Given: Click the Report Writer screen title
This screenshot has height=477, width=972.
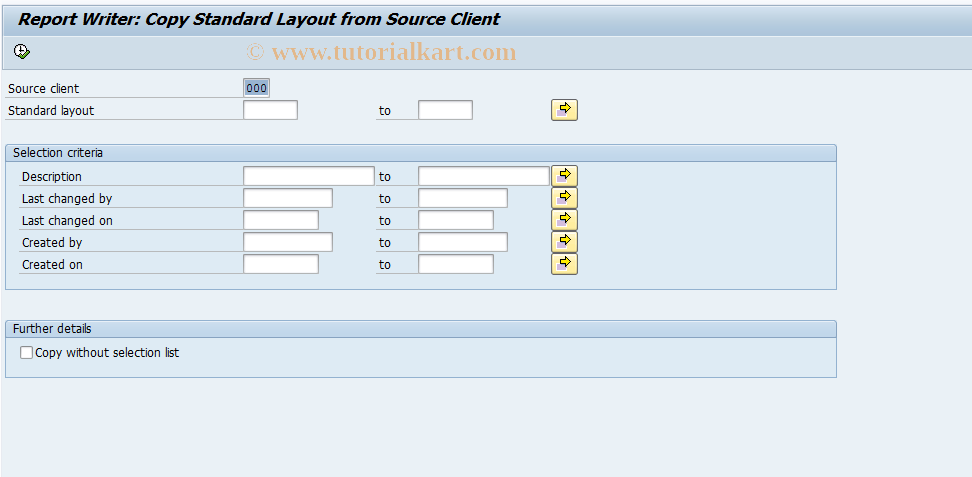Looking at the screenshot, I should (258, 19).
